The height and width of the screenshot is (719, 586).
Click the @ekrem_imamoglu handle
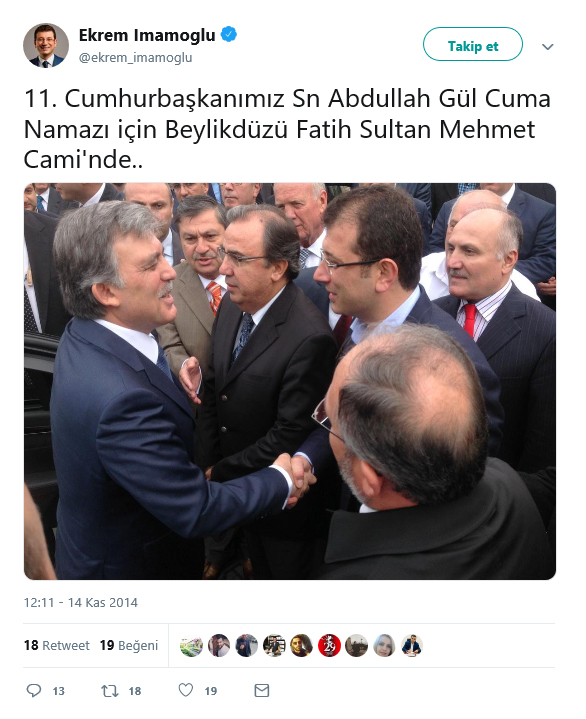135,58
